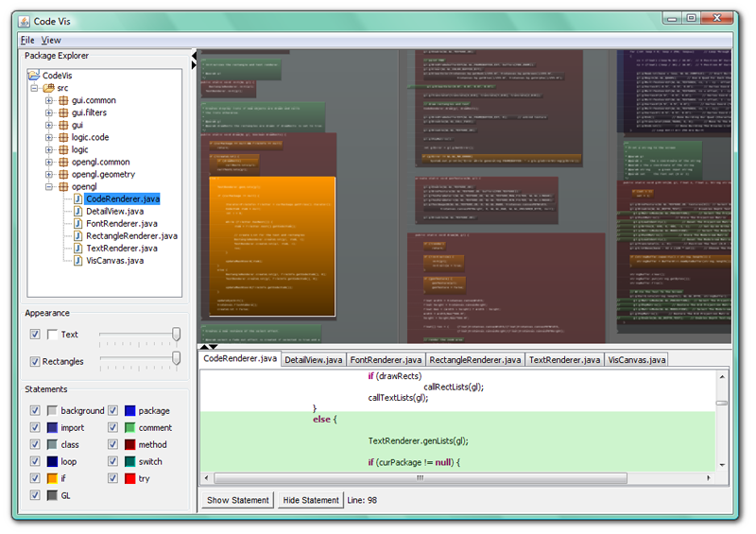This screenshot has height=534, width=756.
Task: Click the logic.code package icon
Action: coord(63,137)
